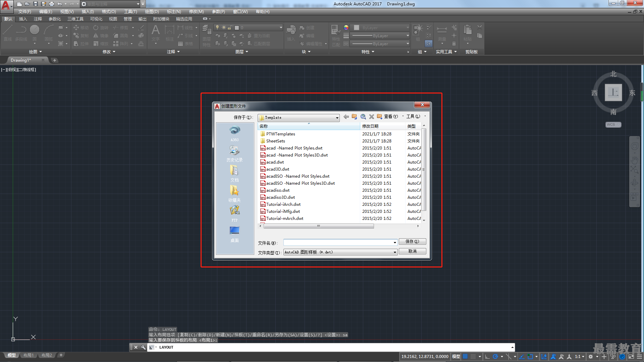Switch to the 布局2 layout tab
The width and height of the screenshot is (644, 362).
coord(47,355)
